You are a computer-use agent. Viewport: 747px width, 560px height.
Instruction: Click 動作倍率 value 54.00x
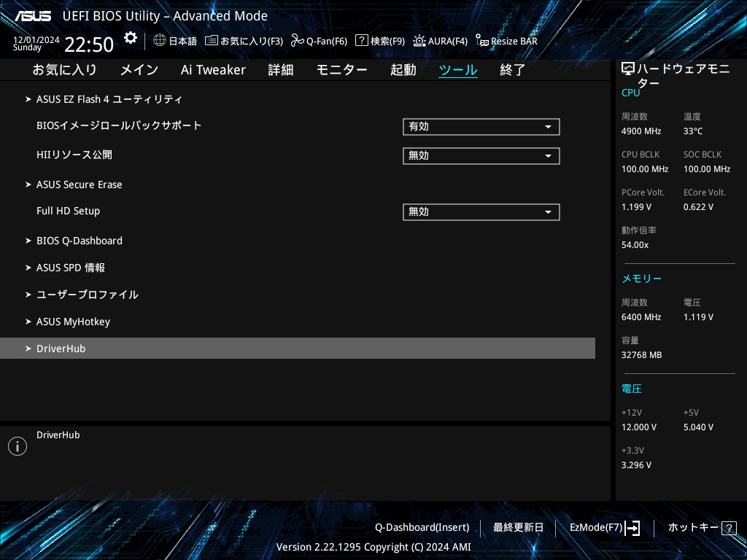click(x=635, y=245)
